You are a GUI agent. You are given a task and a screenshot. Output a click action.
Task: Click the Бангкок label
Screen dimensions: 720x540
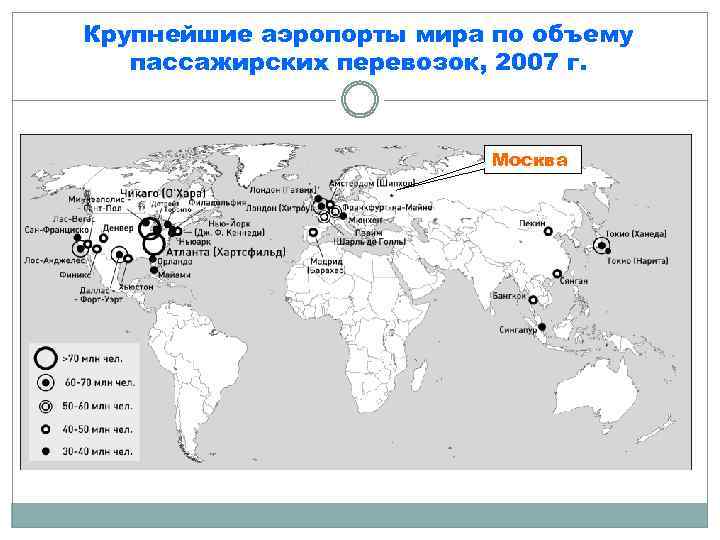[509, 296]
